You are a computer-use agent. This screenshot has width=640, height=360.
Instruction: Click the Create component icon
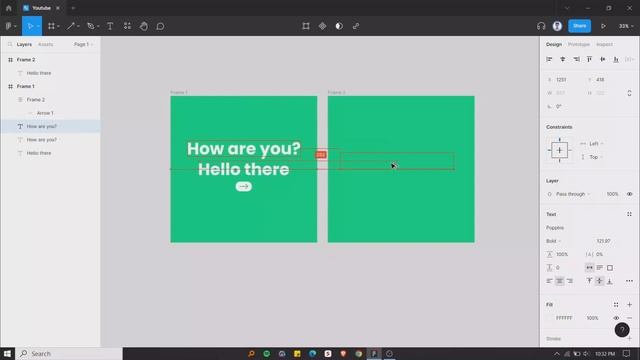click(x=322, y=26)
